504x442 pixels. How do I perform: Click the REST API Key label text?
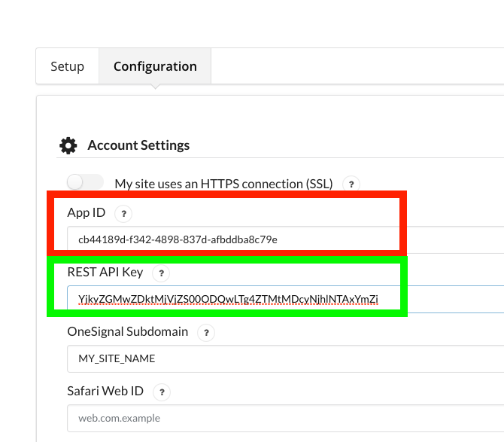(x=105, y=272)
